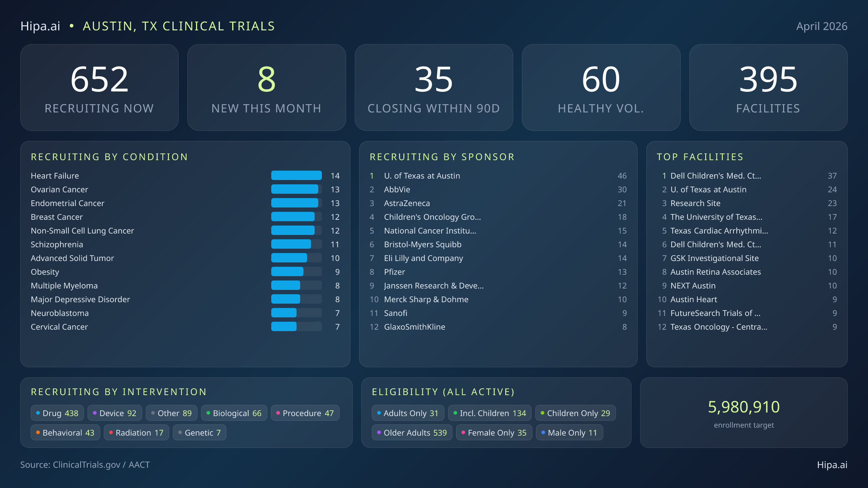Click National Cancer Institu... sponsor

tap(498, 231)
